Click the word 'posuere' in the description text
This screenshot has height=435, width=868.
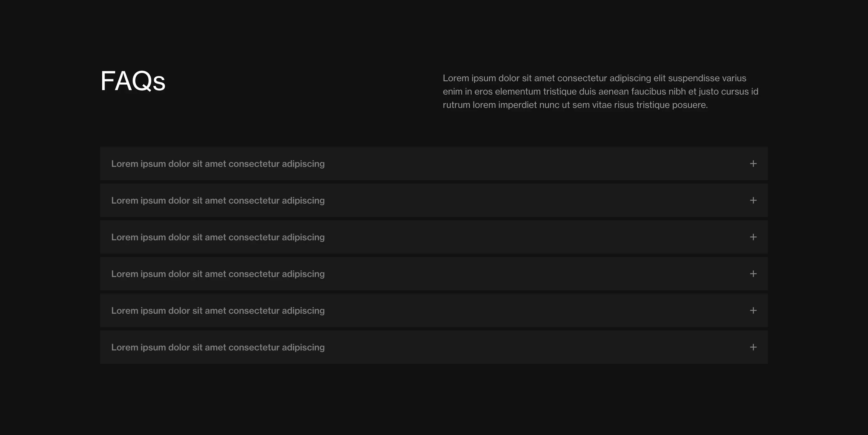click(689, 105)
